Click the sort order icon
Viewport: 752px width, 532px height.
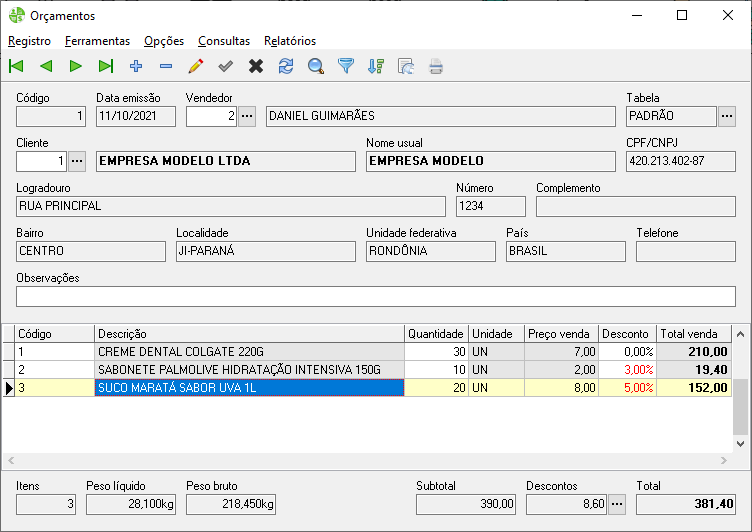[x=376, y=67]
